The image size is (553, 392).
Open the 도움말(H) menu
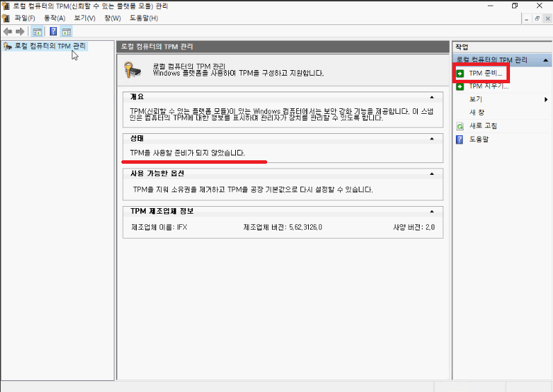pos(144,18)
